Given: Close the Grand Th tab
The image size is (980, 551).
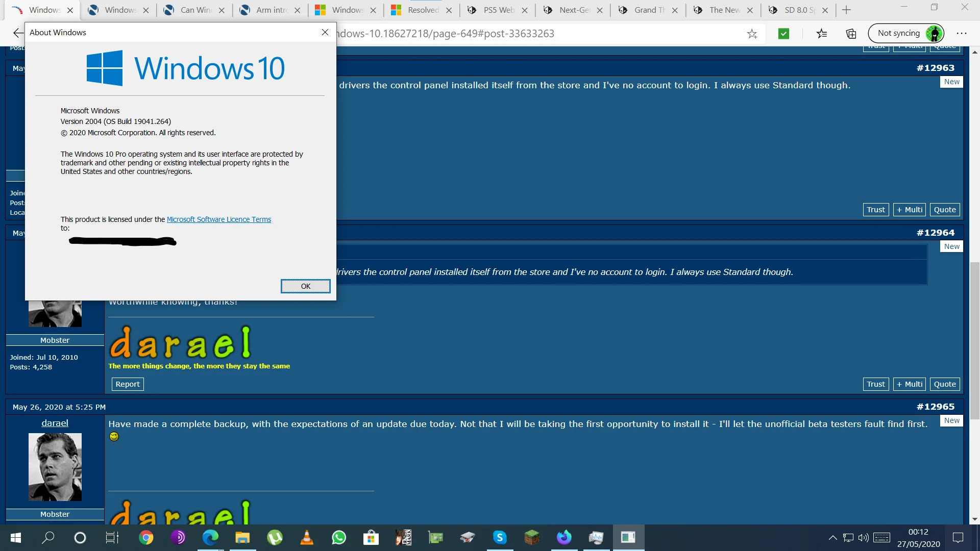Looking at the screenshot, I should [675, 10].
